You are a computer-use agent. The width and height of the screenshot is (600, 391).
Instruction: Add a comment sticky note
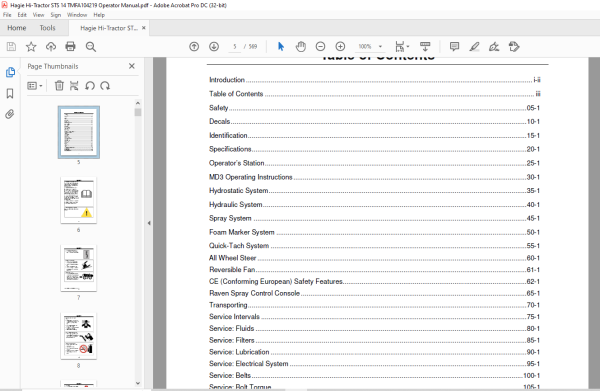coord(454,47)
